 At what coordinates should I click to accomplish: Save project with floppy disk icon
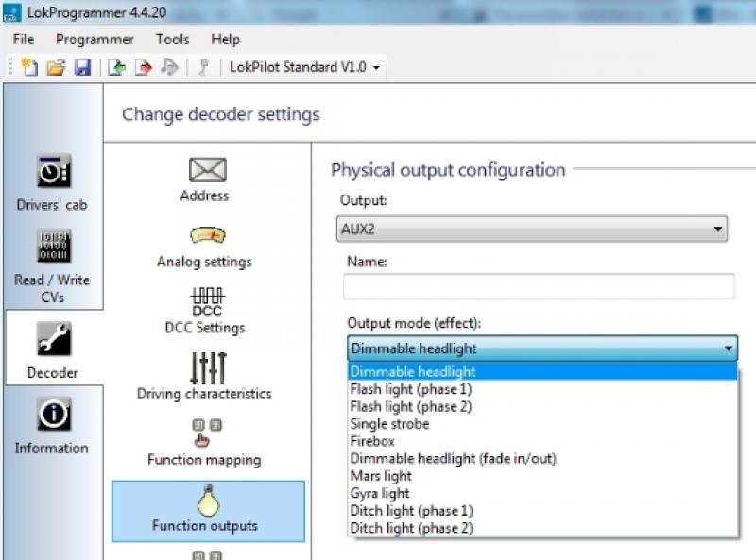point(82,67)
